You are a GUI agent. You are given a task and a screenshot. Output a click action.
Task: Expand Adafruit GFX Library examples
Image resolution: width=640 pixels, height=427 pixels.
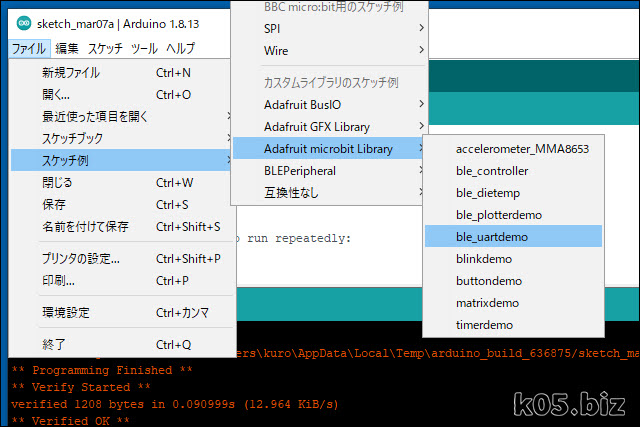click(x=330, y=127)
